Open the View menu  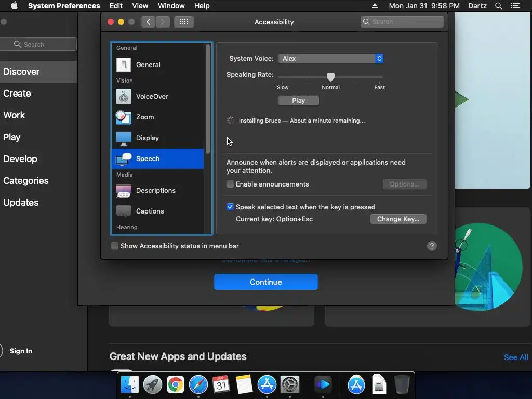click(x=140, y=6)
